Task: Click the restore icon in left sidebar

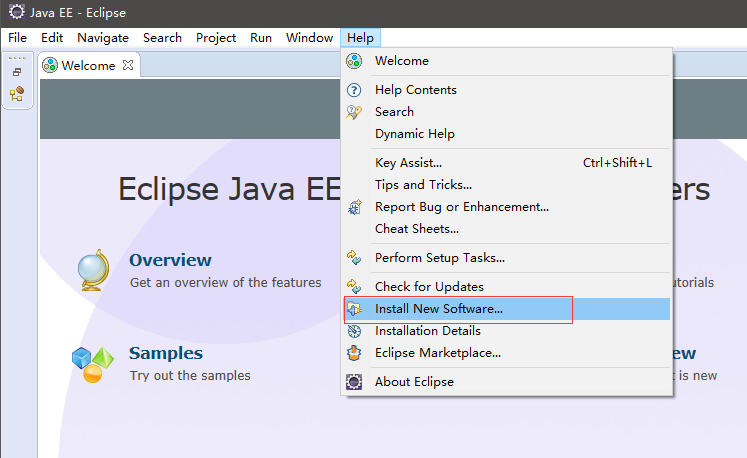Action: point(17,72)
